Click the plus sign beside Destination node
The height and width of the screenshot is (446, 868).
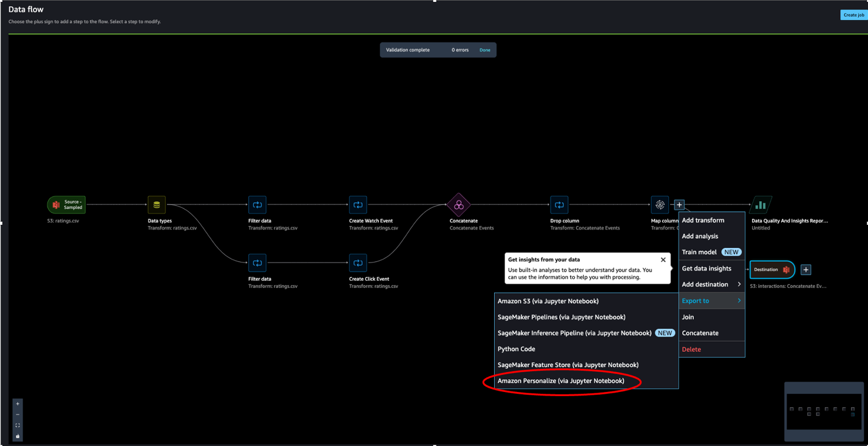pyautogui.click(x=806, y=269)
